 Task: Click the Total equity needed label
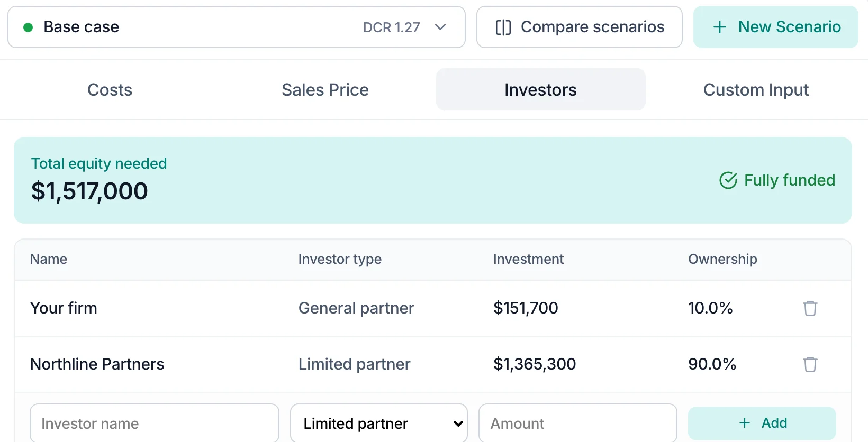(x=99, y=163)
